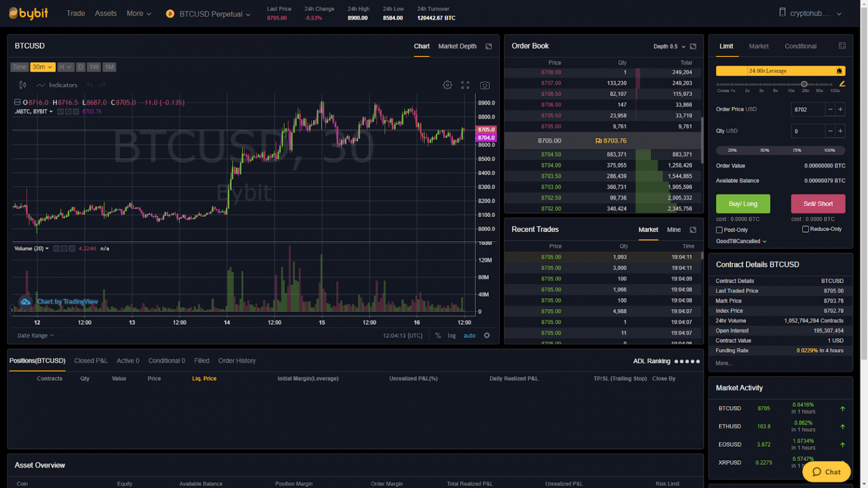Click ADL Ranking indicator dots

click(x=687, y=361)
